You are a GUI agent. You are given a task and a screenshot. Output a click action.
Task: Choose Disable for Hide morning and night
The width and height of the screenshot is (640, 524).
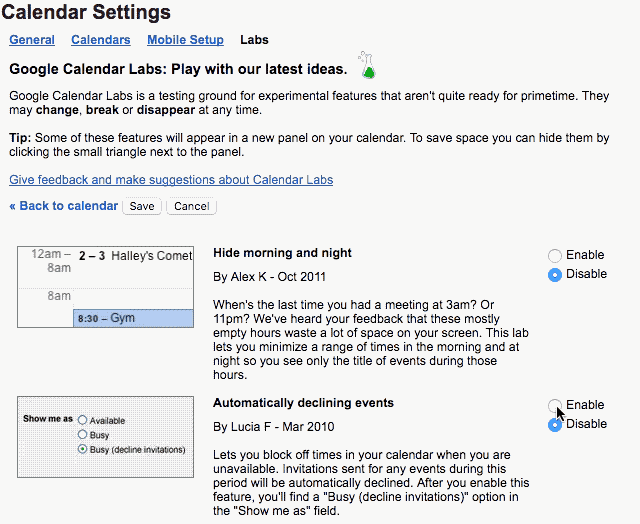tap(555, 275)
